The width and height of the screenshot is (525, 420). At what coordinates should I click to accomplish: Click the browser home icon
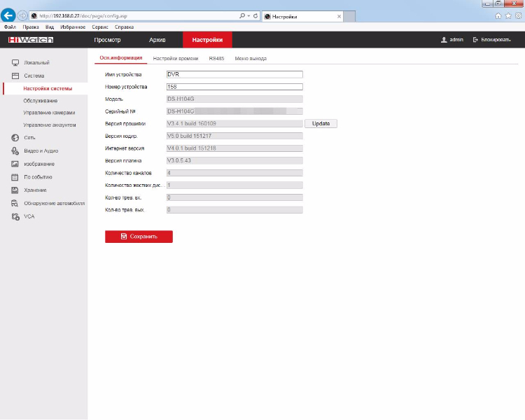pyautogui.click(x=498, y=15)
